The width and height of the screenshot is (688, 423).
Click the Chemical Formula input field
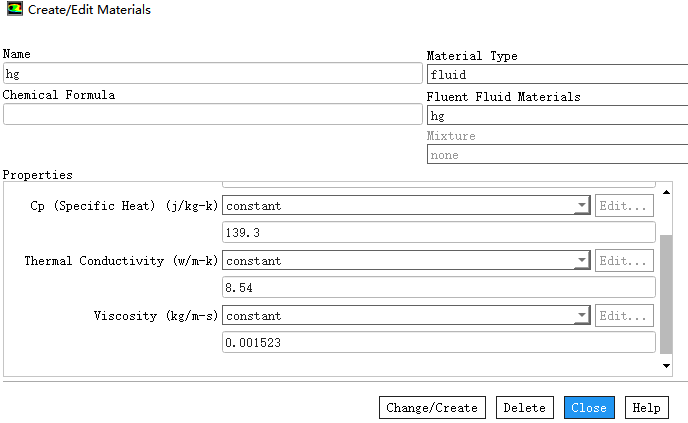pos(212,114)
